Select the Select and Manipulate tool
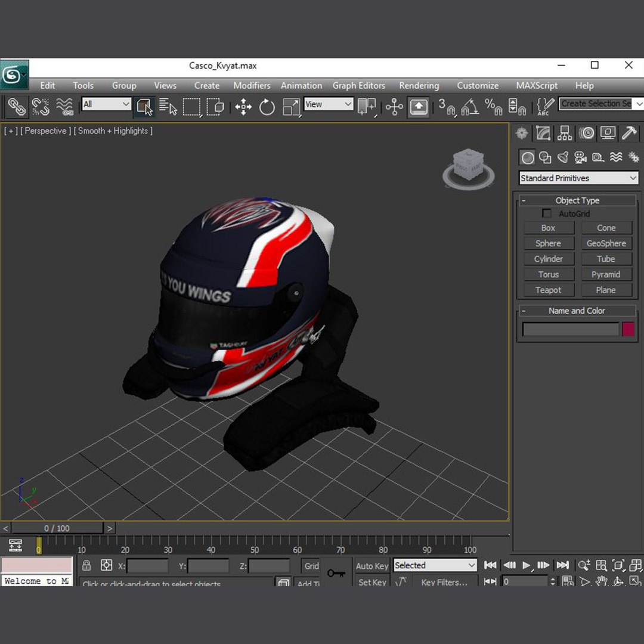 pos(394,106)
